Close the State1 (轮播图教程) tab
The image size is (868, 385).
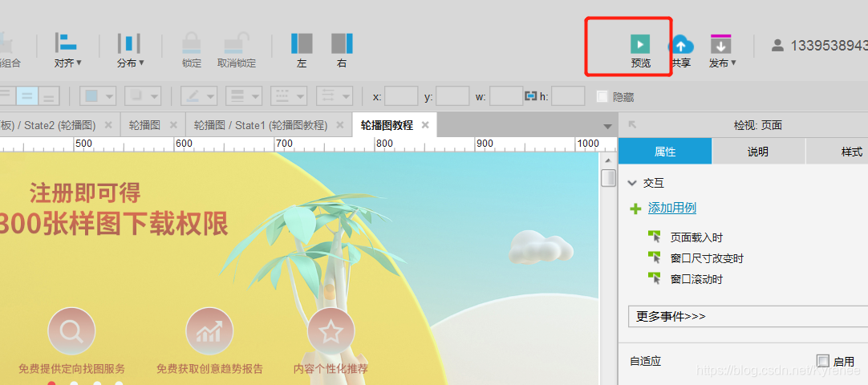click(x=340, y=125)
